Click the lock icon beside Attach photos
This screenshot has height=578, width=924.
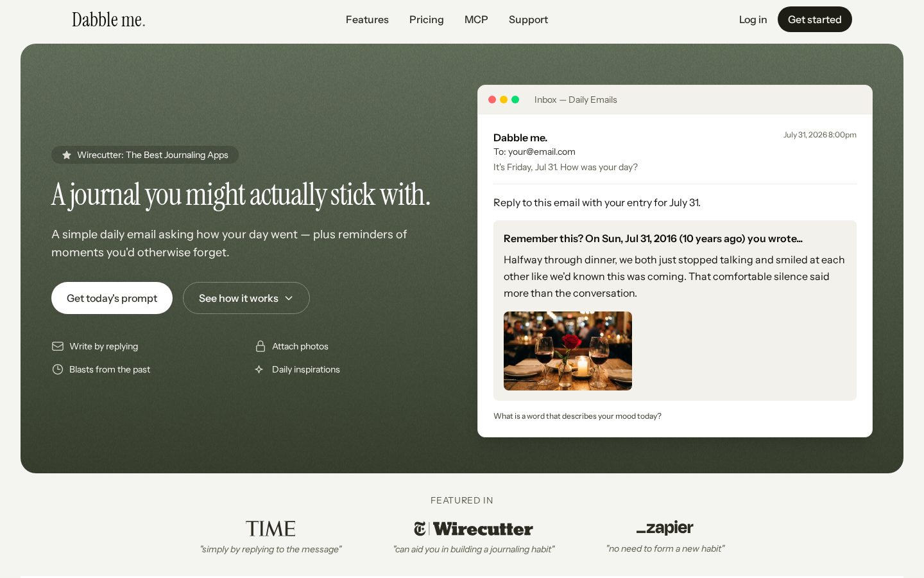pos(261,346)
